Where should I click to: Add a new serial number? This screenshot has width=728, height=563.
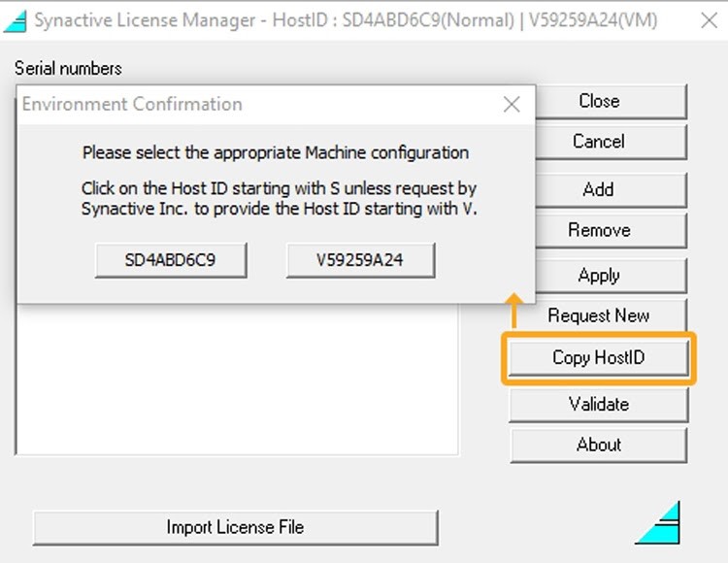[598, 189]
